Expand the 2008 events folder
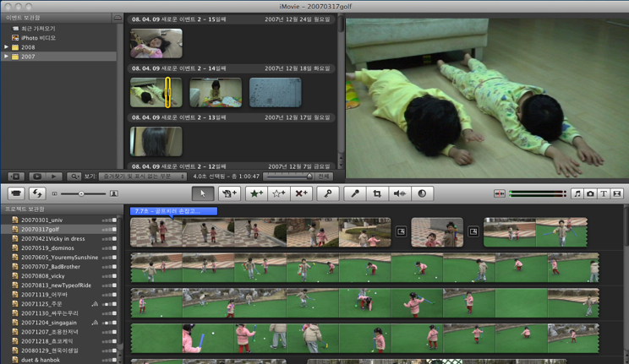 [6, 47]
